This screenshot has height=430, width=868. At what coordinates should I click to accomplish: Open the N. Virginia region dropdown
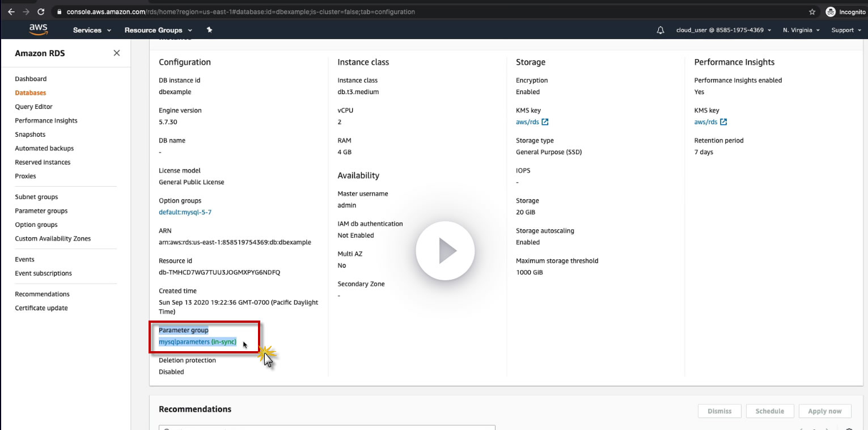(x=801, y=30)
